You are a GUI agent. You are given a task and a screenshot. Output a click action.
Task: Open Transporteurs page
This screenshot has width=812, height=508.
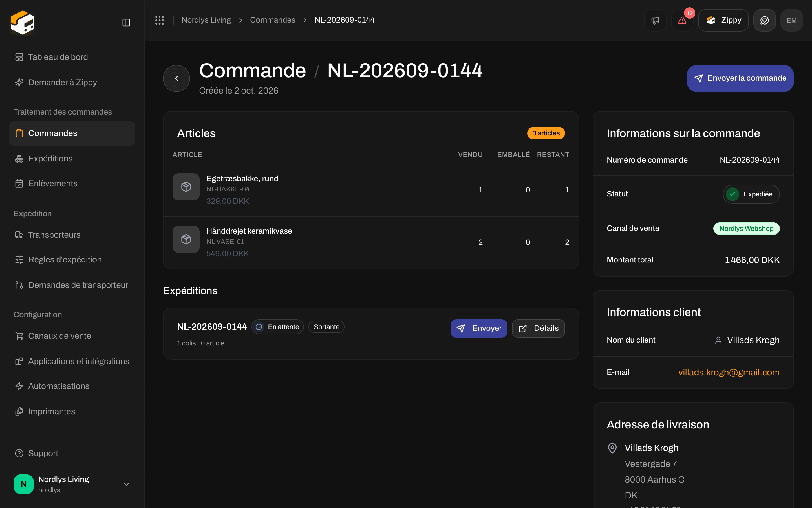pyautogui.click(x=72, y=235)
